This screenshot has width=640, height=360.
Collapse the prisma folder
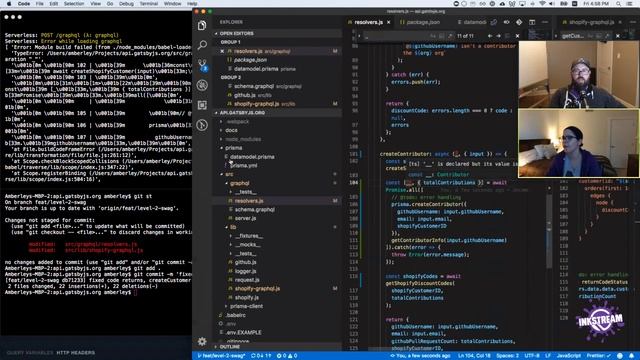coord(233,148)
